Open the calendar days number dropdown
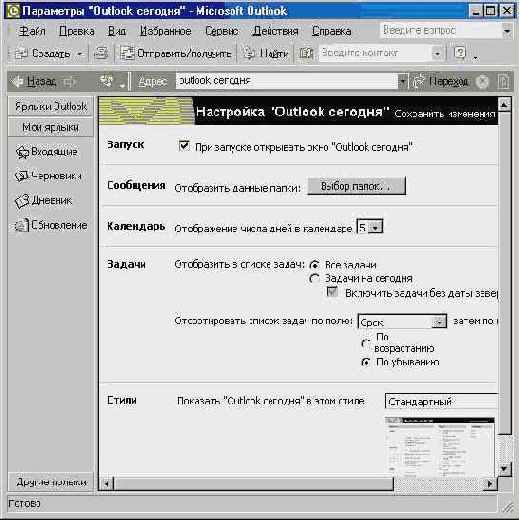Viewport: 519px width, 520px height. pyautogui.click(x=376, y=227)
